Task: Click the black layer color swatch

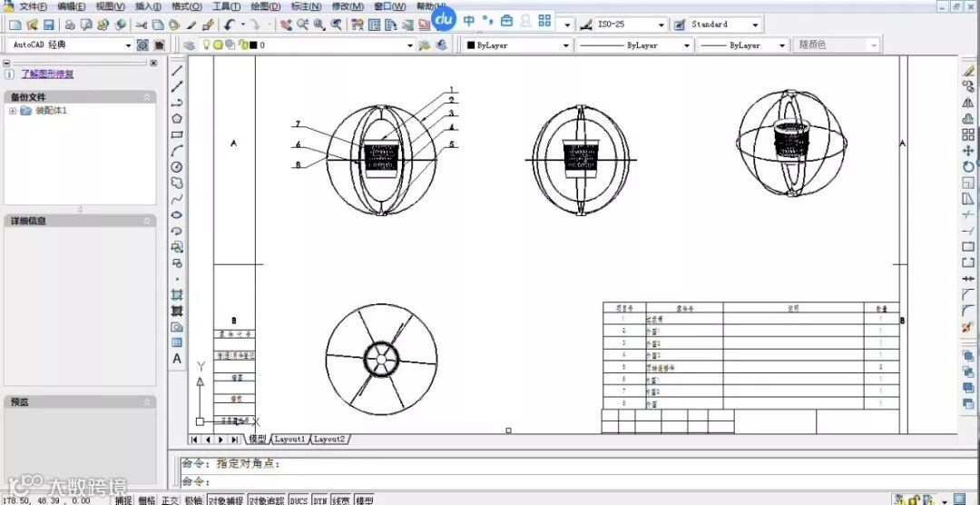Action: tap(254, 45)
